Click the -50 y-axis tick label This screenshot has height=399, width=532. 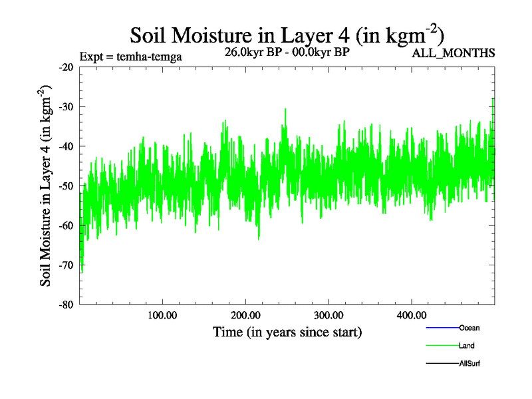coord(66,186)
